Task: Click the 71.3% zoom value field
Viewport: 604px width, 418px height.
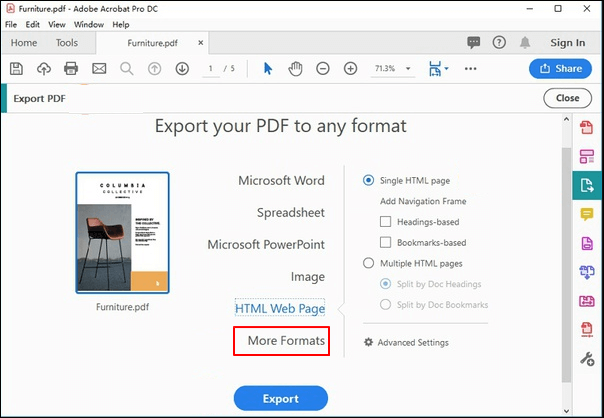Action: coord(386,69)
